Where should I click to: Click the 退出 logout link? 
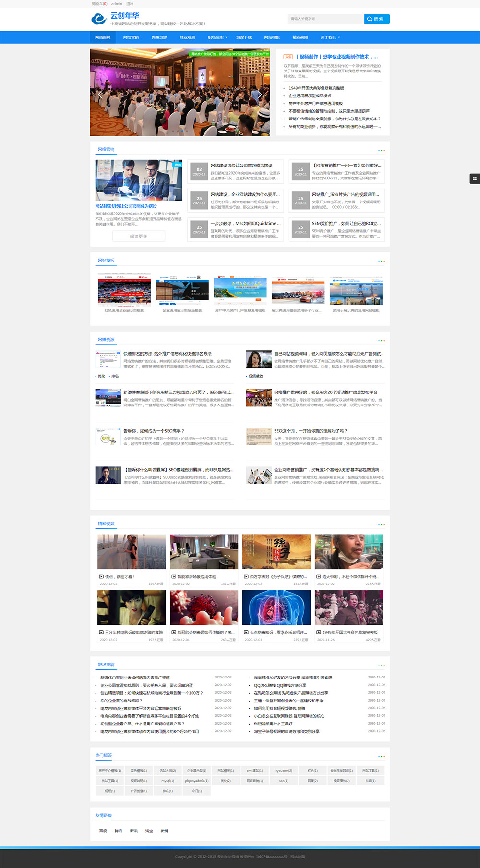130,4
